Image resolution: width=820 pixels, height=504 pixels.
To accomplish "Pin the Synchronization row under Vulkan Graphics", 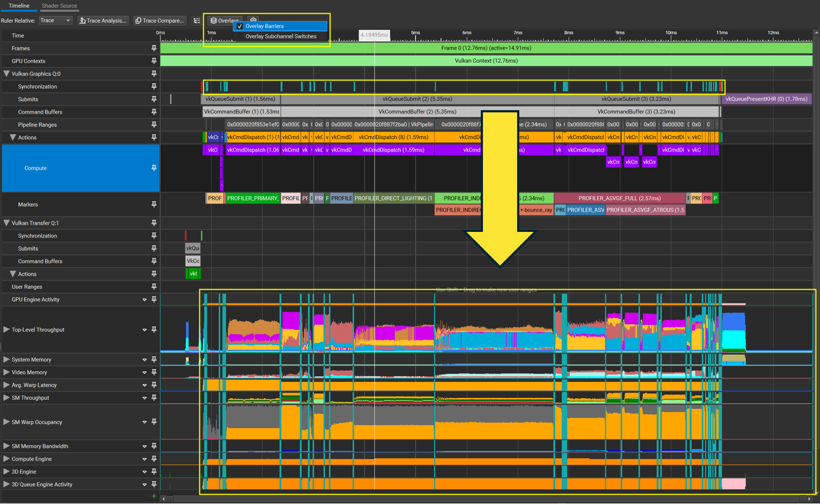I will coord(154,86).
